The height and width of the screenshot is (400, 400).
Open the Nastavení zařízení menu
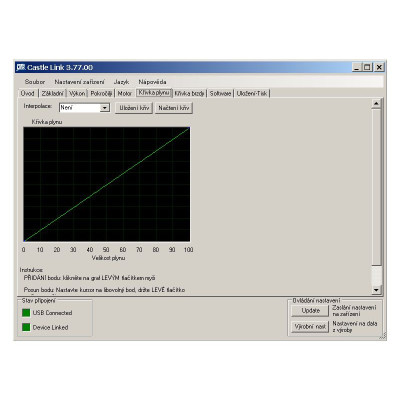79,82
